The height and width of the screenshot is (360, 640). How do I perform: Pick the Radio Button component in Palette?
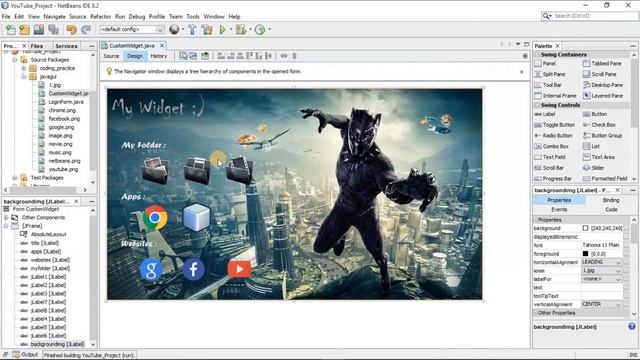pos(553,136)
